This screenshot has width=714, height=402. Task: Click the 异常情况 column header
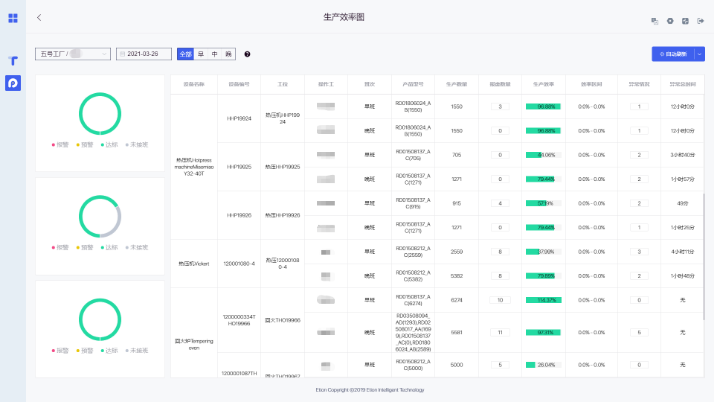[639, 84]
